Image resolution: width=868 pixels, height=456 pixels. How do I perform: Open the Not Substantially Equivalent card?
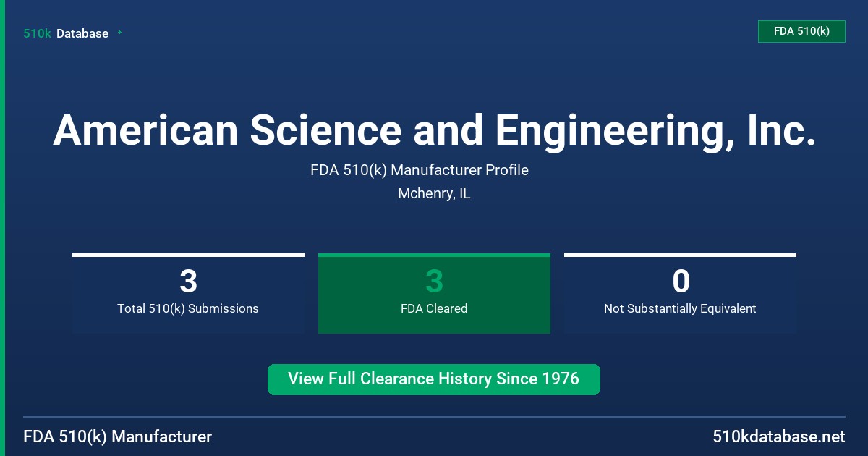(x=680, y=293)
